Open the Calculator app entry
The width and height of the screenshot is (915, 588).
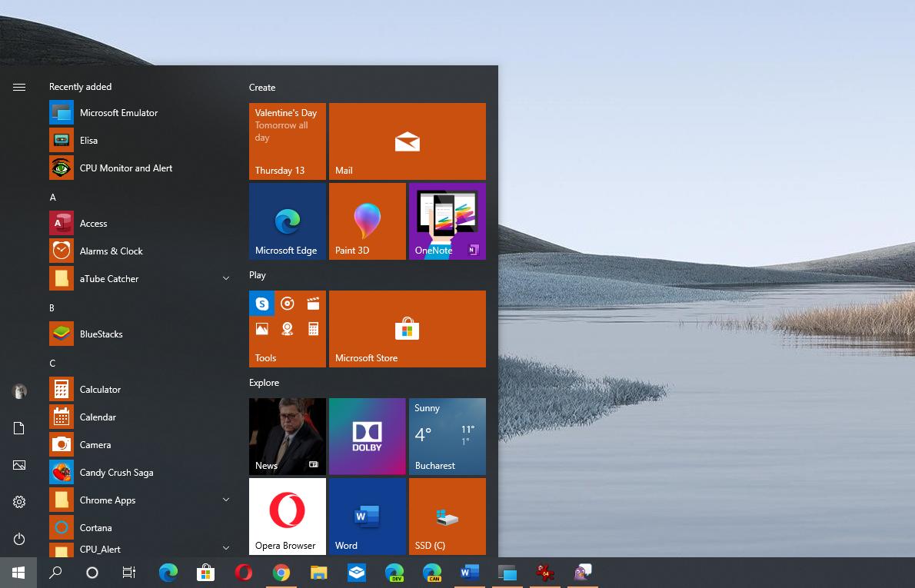[x=140, y=389]
